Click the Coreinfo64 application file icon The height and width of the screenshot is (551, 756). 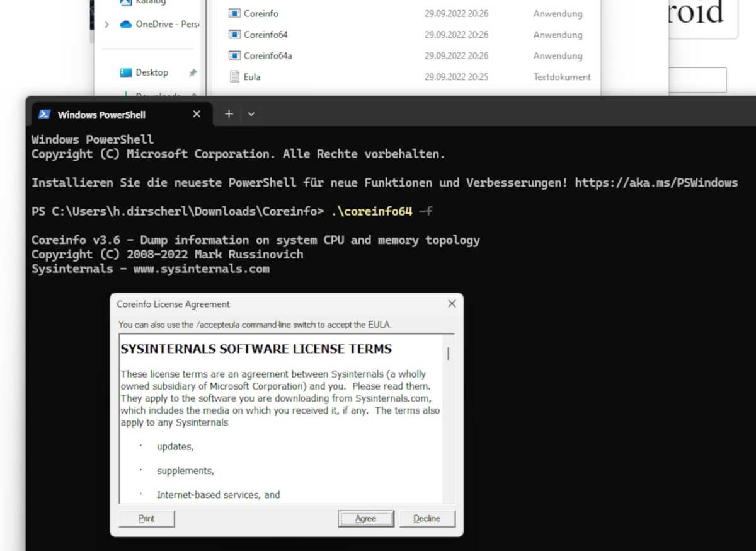pos(234,35)
